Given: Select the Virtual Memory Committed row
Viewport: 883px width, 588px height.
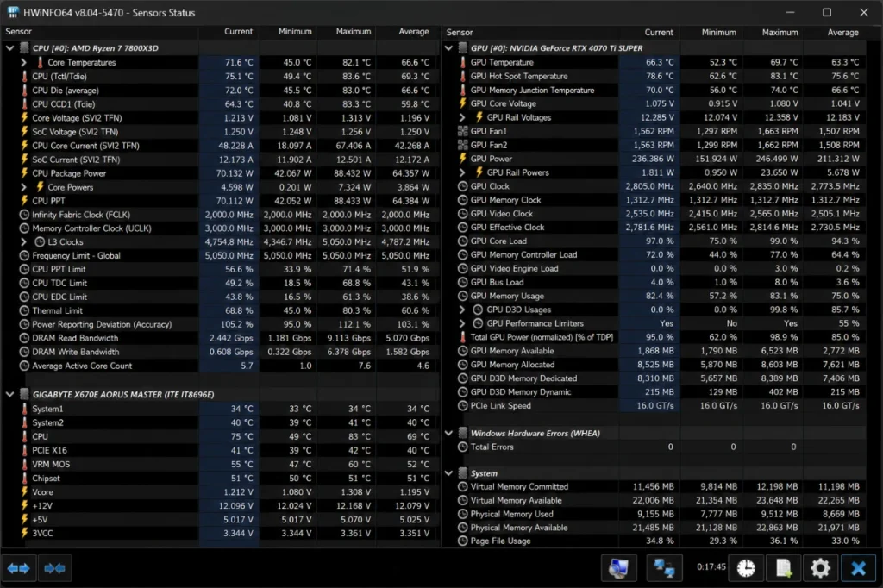Looking at the screenshot, I should coord(655,486).
